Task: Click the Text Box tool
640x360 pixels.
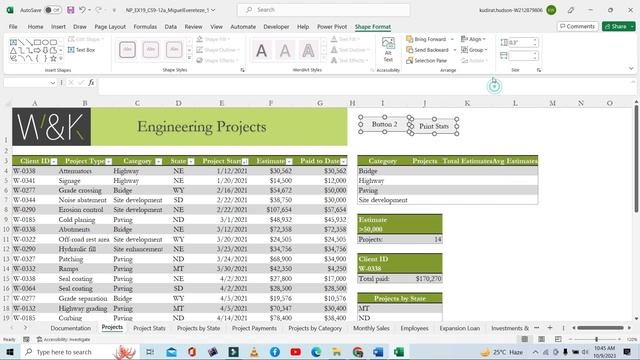Action: click(x=81, y=50)
